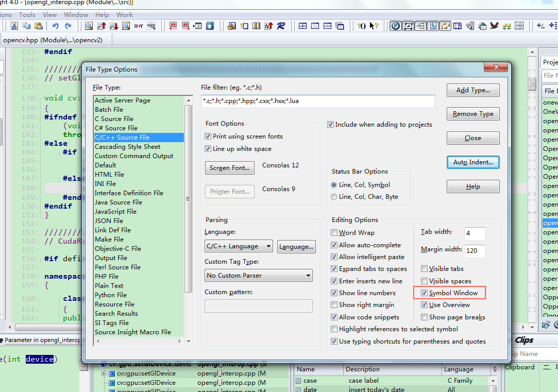Screen dimensions: 558x392
Task: Click the Screen Font... button
Action: 229,168
